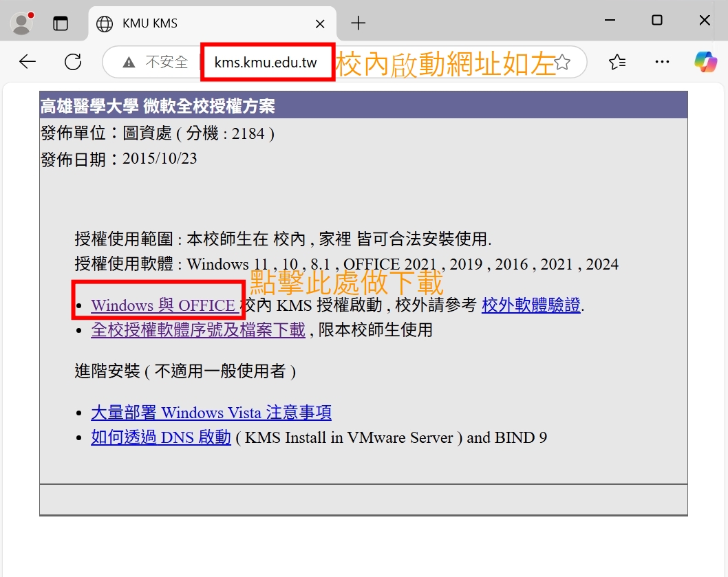728x577 pixels.
Task: Add this page to favorites star
Action: click(562, 62)
